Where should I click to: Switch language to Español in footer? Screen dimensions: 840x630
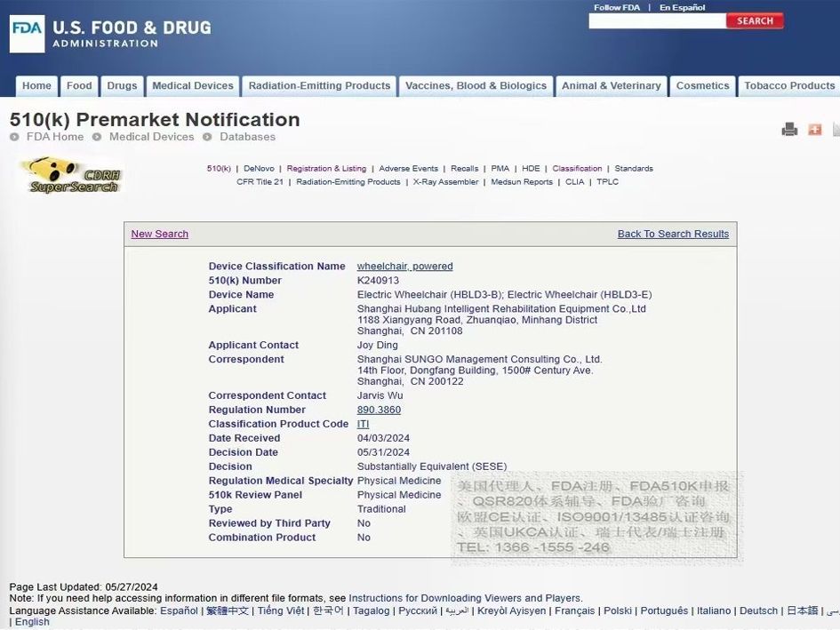click(179, 610)
